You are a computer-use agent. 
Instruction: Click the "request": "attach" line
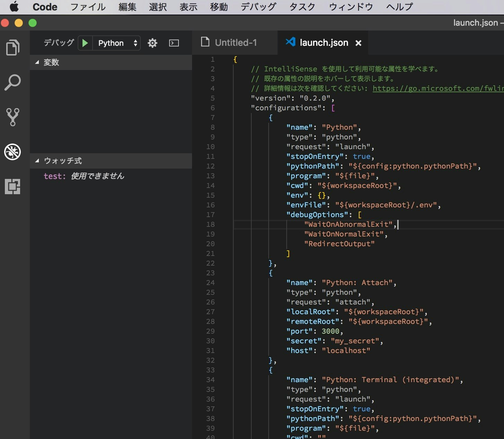click(x=330, y=302)
